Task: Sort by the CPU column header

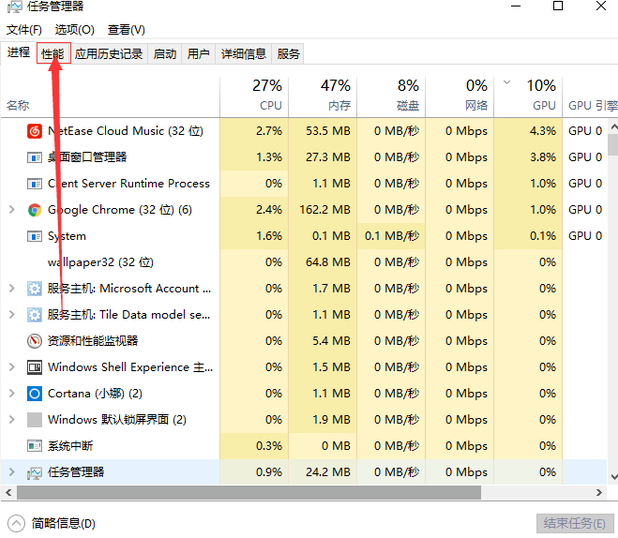Action: 254,97
